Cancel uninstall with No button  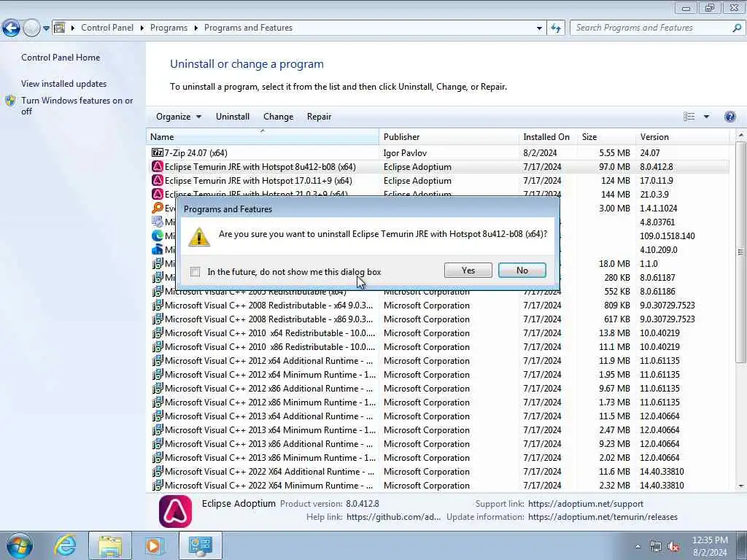click(x=522, y=271)
